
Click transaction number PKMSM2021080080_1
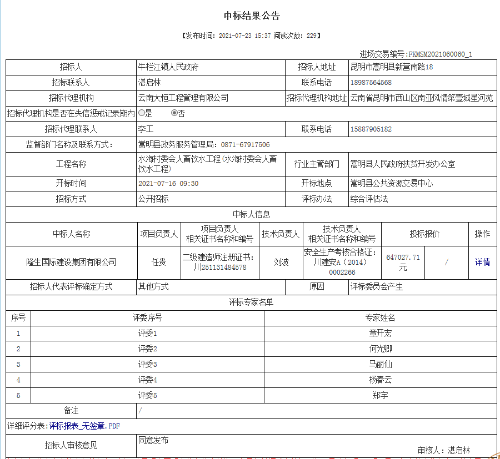click(x=440, y=54)
